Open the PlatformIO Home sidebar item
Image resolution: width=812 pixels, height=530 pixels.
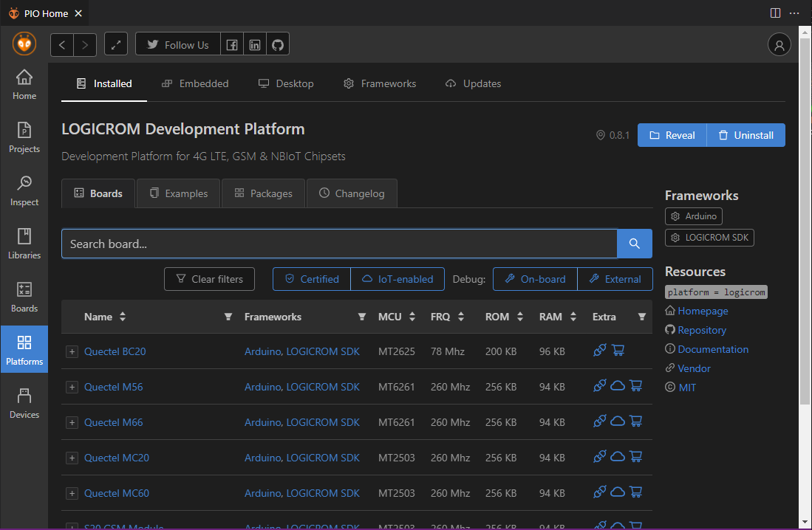pos(24,85)
